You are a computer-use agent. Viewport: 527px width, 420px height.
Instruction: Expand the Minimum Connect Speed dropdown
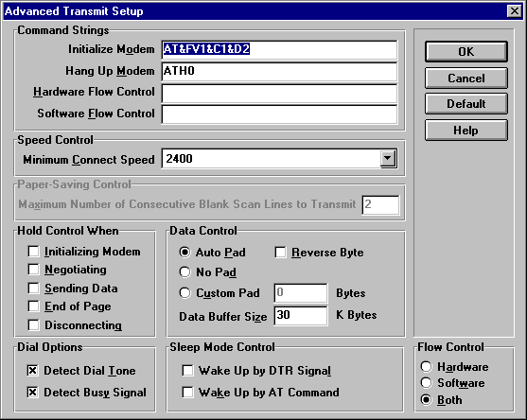(388, 158)
